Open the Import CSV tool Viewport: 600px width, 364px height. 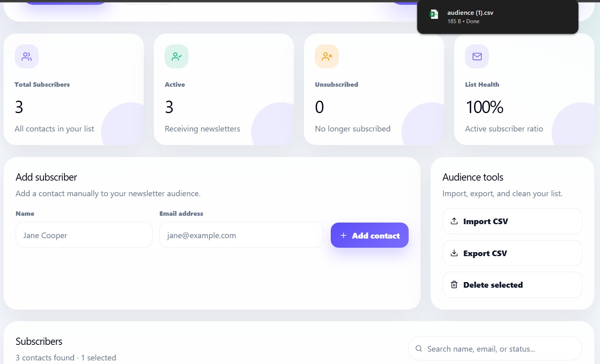coord(512,221)
